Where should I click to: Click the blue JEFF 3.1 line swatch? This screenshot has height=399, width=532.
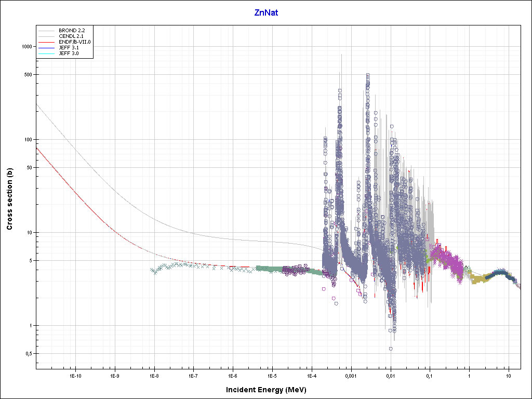(x=46, y=47)
